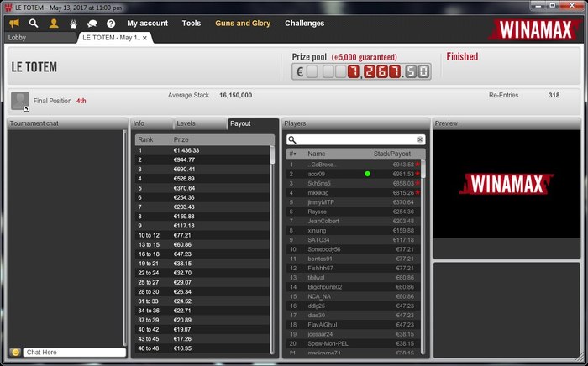This screenshot has width=588, height=366.
Task: Select player SATO34 row
Action: pos(354,240)
